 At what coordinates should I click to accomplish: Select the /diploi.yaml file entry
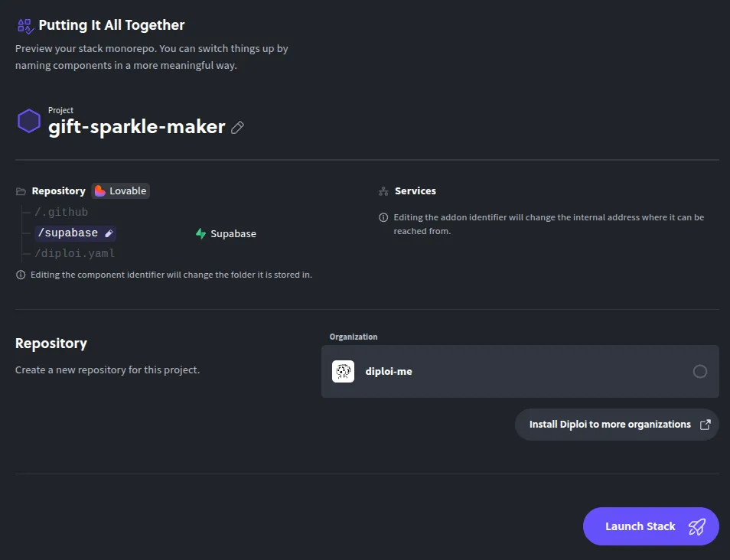tap(74, 252)
